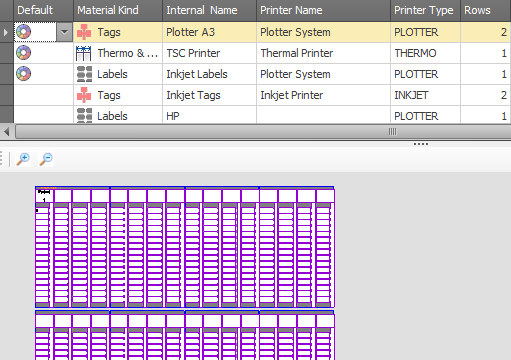Click the zoom out magnifier icon
The image size is (511, 360).
[x=46, y=159]
